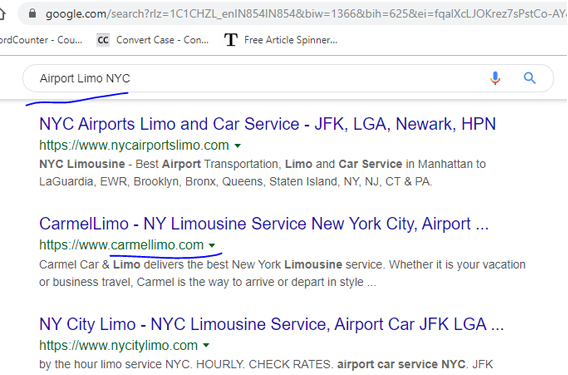Click the https://www.carmellimo.com green URL
This screenshot has height=375, width=568.
pyautogui.click(x=121, y=245)
